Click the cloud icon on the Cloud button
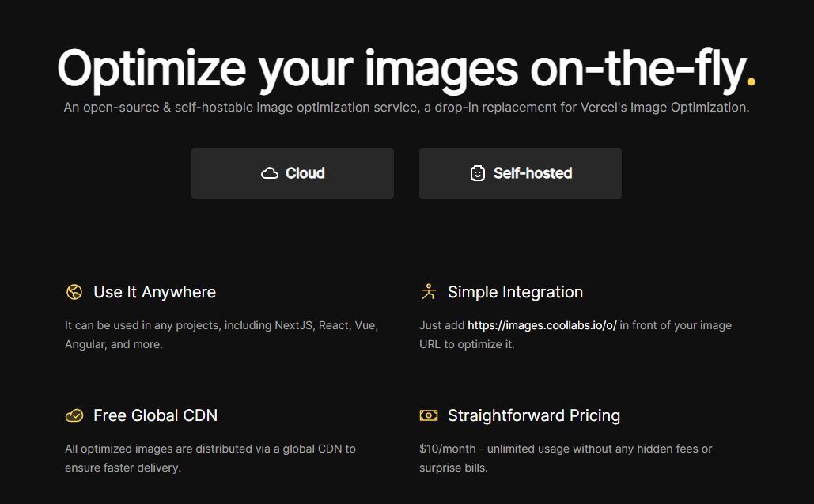The height and width of the screenshot is (504, 814). coord(269,172)
